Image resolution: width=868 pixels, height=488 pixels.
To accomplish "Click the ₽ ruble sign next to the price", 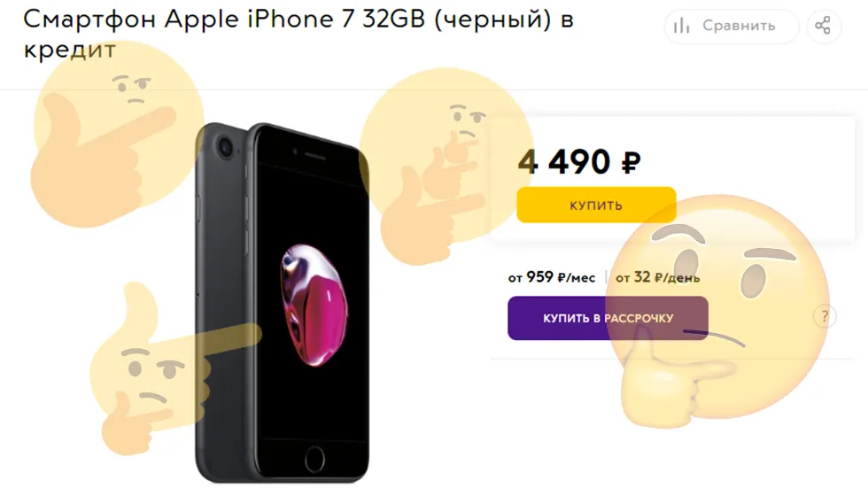I will [x=631, y=163].
